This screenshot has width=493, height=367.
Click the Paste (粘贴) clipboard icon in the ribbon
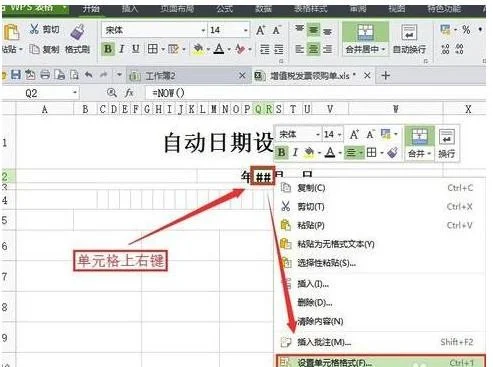click(12, 32)
